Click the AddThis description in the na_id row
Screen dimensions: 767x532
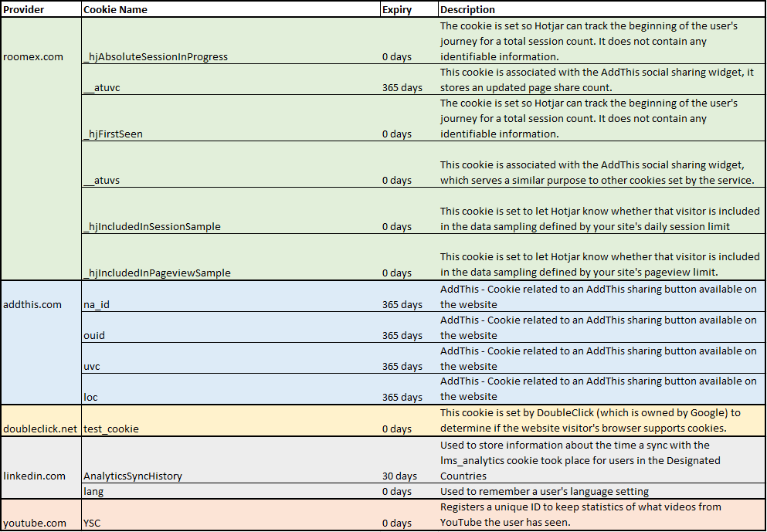pyautogui.click(x=602, y=296)
